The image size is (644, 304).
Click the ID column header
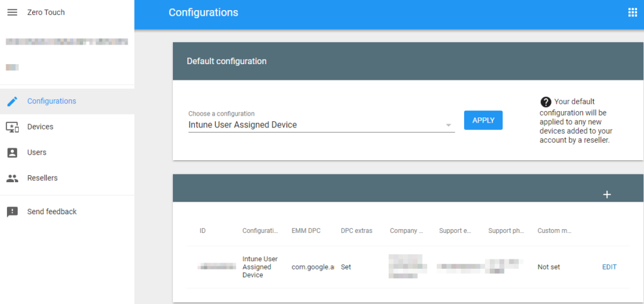tap(203, 231)
